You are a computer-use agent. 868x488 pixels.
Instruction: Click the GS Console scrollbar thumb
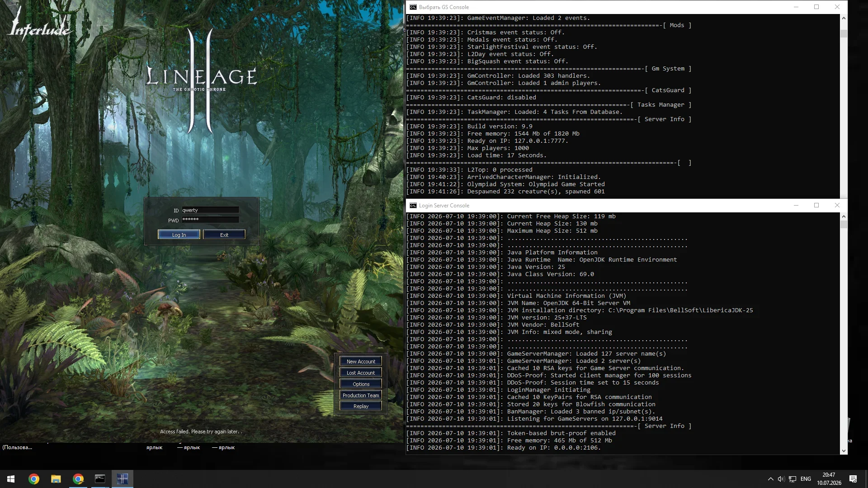point(844,34)
